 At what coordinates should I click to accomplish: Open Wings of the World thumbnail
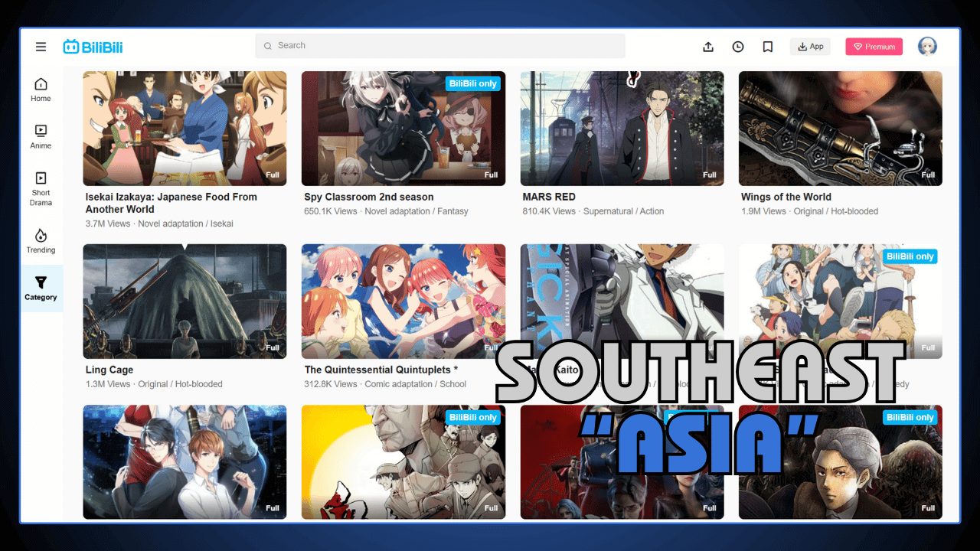click(840, 129)
